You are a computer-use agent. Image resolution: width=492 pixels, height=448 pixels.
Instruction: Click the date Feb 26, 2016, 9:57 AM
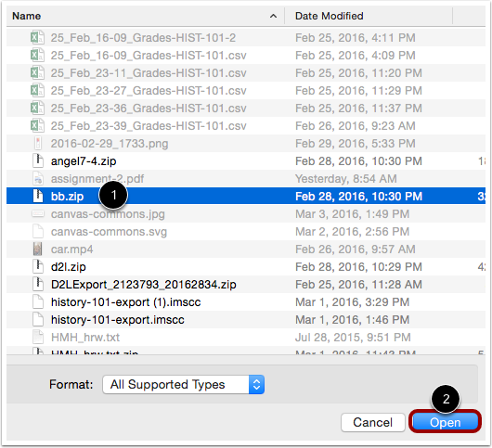click(356, 250)
